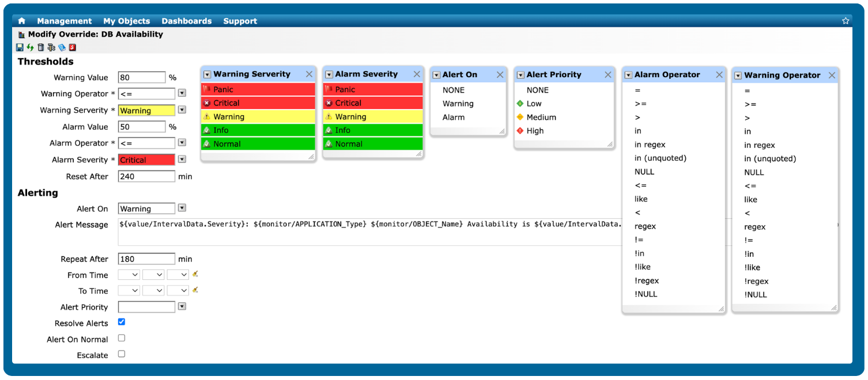Open the Management menu

(64, 21)
